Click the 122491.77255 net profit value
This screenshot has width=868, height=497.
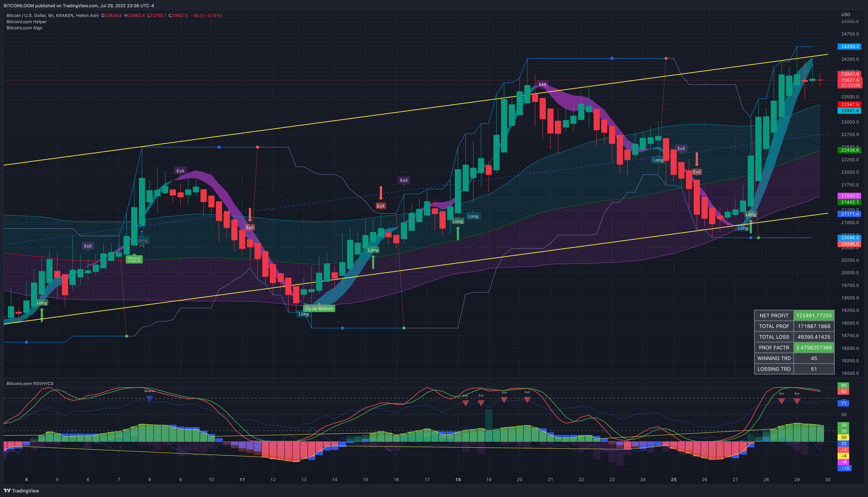814,315
